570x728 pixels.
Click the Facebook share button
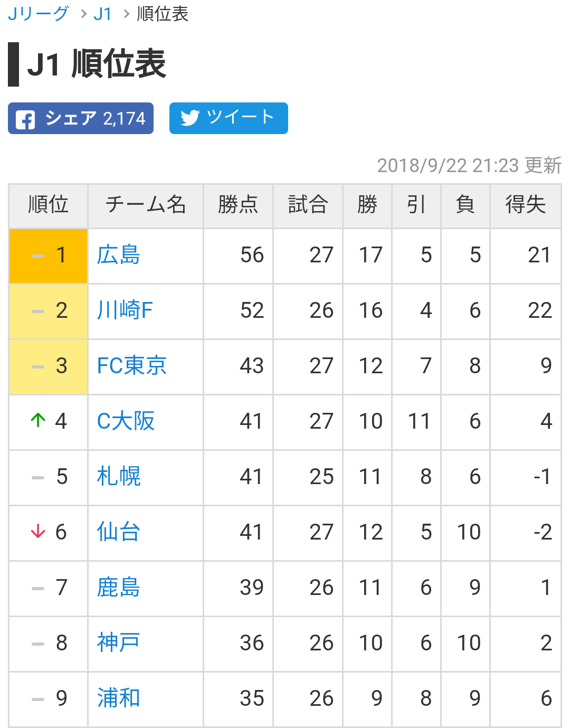(x=81, y=118)
